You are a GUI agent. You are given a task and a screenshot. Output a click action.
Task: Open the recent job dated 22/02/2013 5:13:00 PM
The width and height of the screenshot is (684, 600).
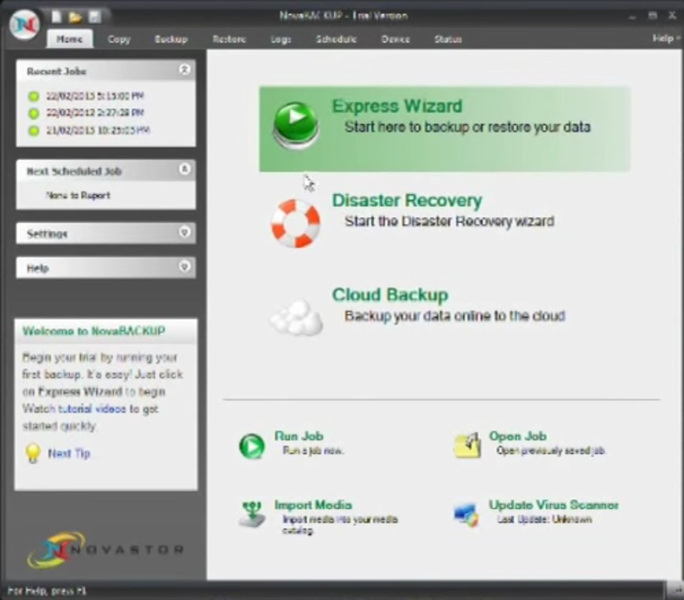coord(95,96)
